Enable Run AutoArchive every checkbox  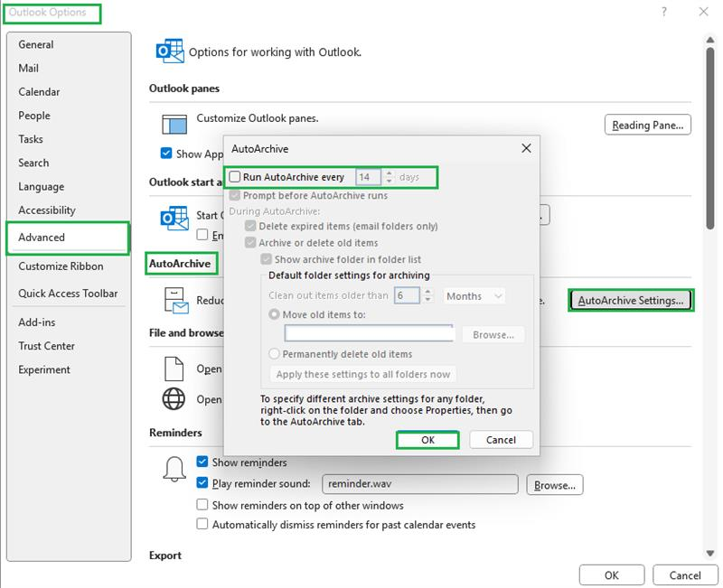pos(235,176)
